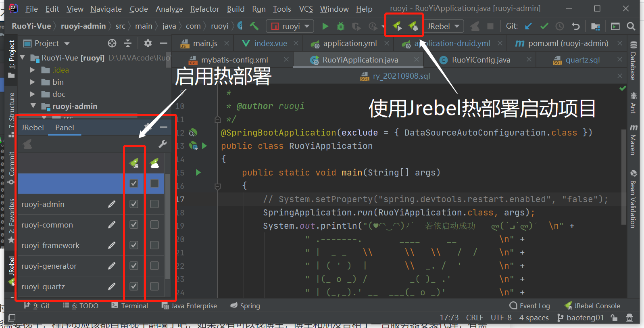Screen dimensions: 644x328
Task: Debug with JRebel rocket-bug icon
Action: pyautogui.click(x=413, y=26)
